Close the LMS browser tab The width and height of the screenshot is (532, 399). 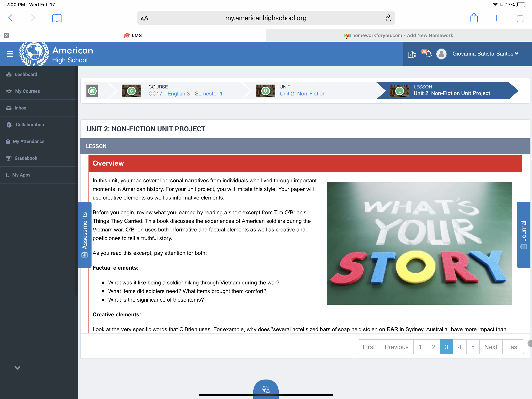(6, 35)
